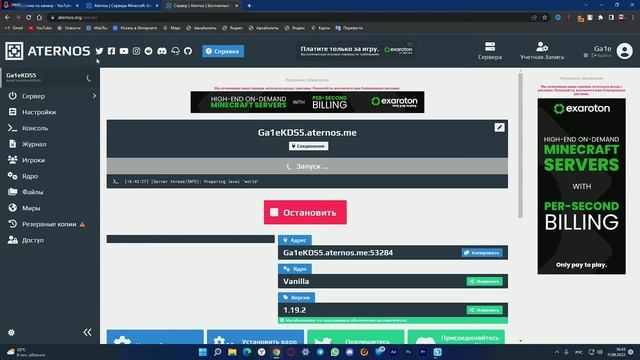Open the YouTube bookmark

click(x=40, y=28)
